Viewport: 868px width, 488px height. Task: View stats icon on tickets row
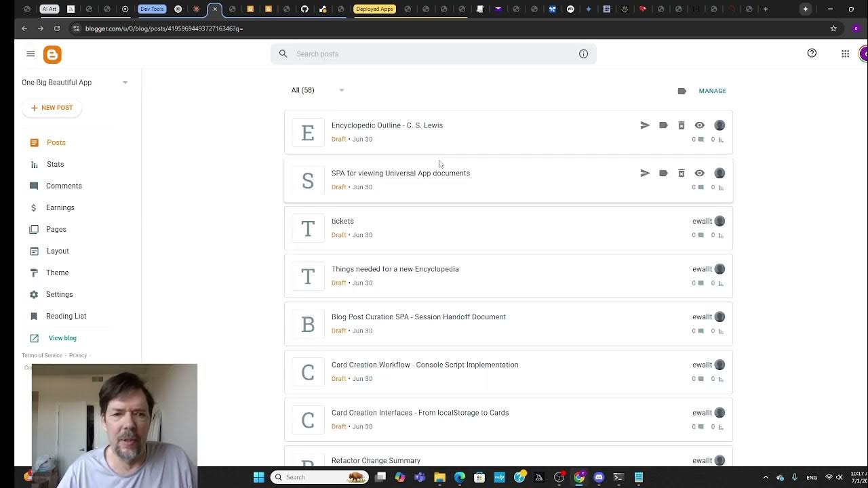tap(721, 236)
